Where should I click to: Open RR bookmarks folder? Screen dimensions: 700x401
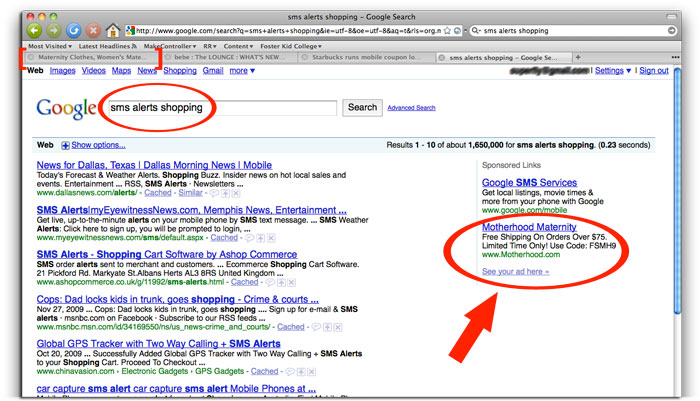[x=210, y=46]
